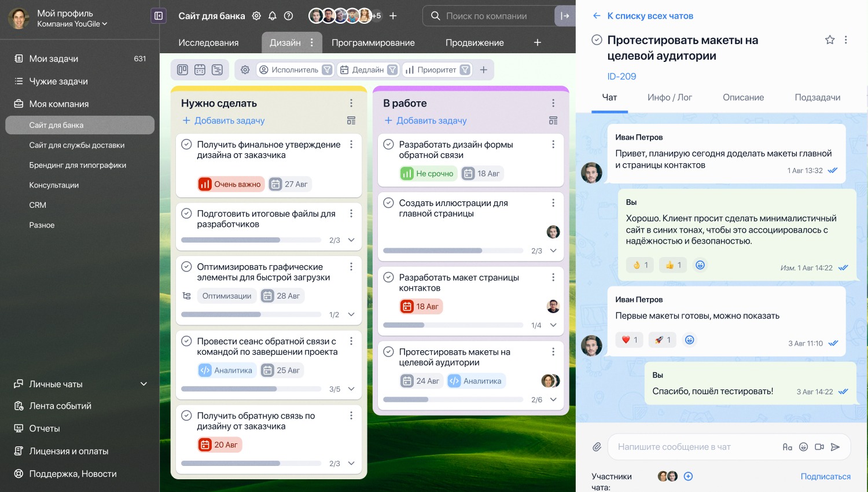Mark 'Подготовить итоговые файлы' task complete
The image size is (868, 492).
coord(186,214)
